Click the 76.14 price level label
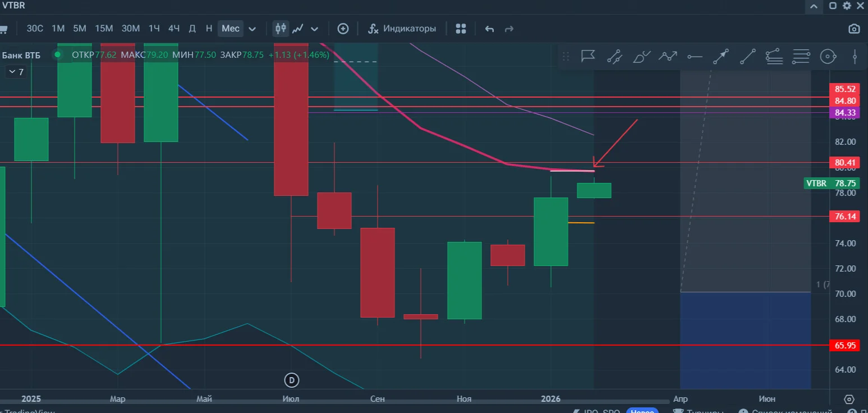 point(845,216)
